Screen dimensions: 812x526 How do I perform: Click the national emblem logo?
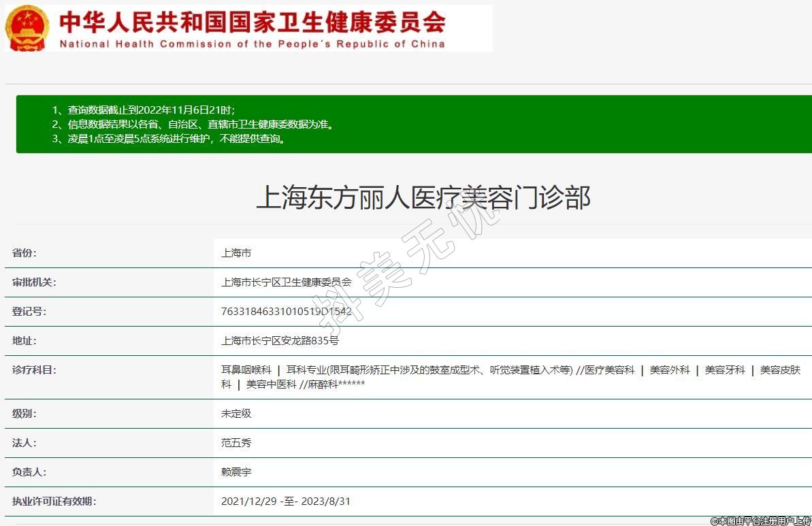27,28
